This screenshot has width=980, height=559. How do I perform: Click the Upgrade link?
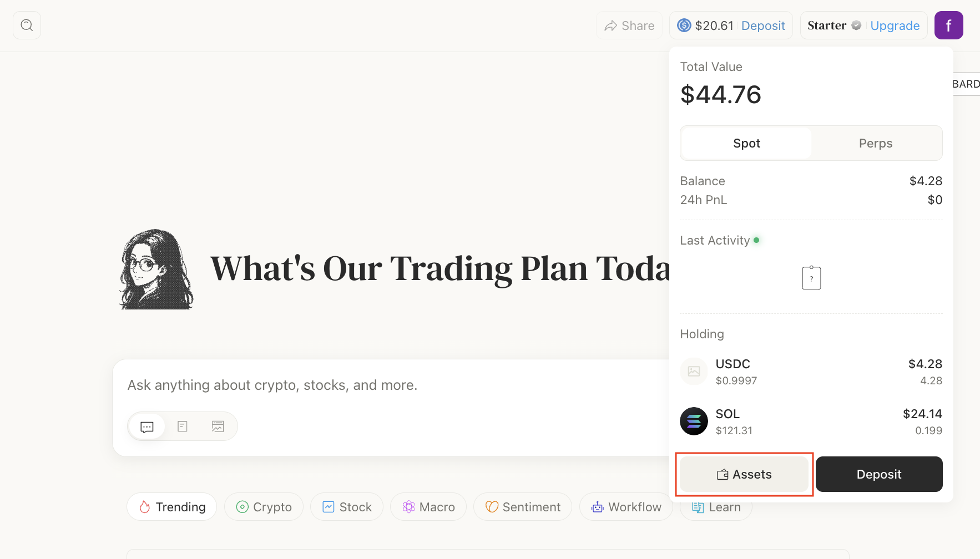895,26
